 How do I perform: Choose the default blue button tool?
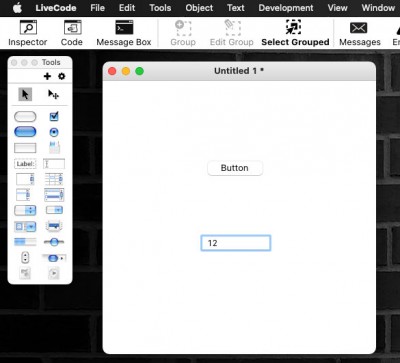tap(25, 132)
